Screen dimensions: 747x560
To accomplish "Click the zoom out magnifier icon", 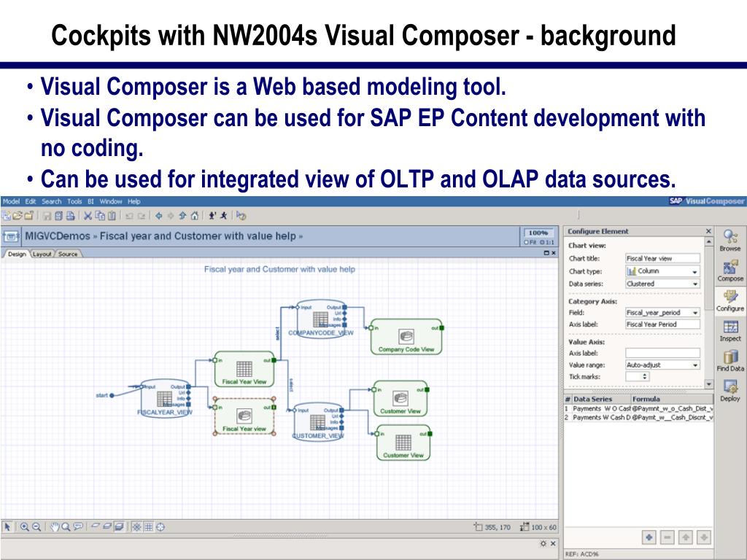I will coord(36,526).
